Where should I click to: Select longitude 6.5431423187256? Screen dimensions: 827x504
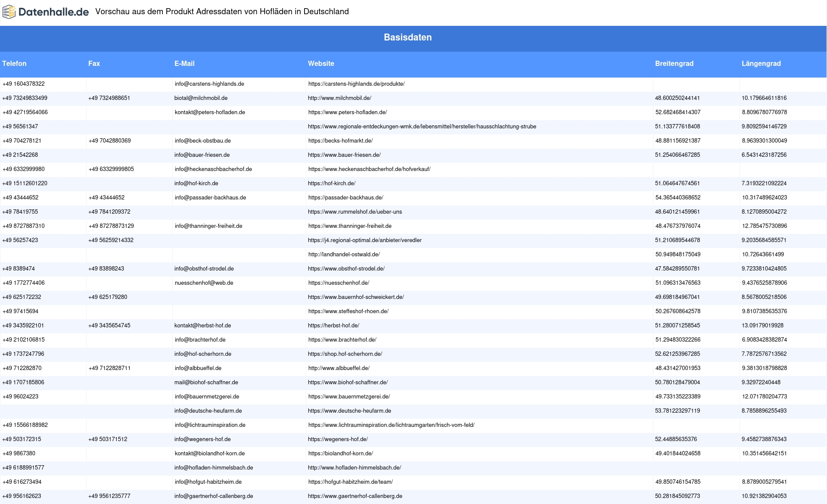point(764,155)
